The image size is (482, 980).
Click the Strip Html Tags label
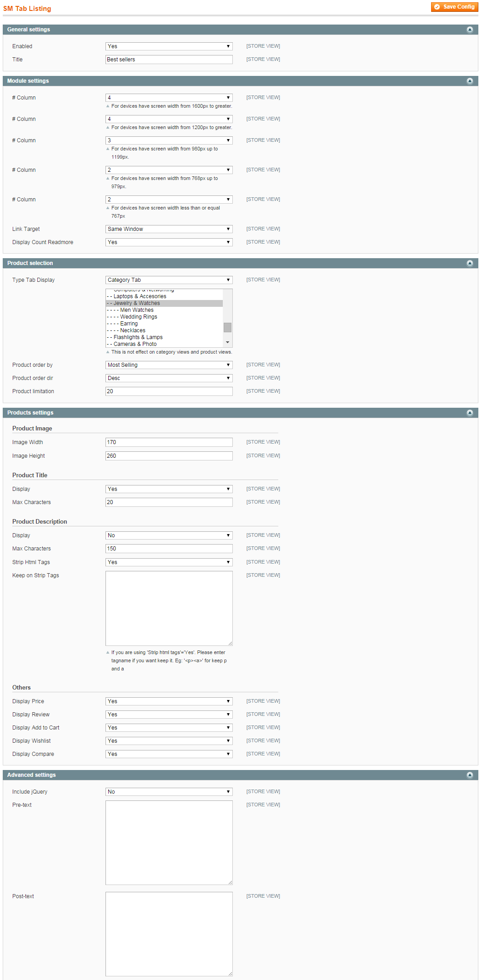tap(31, 562)
